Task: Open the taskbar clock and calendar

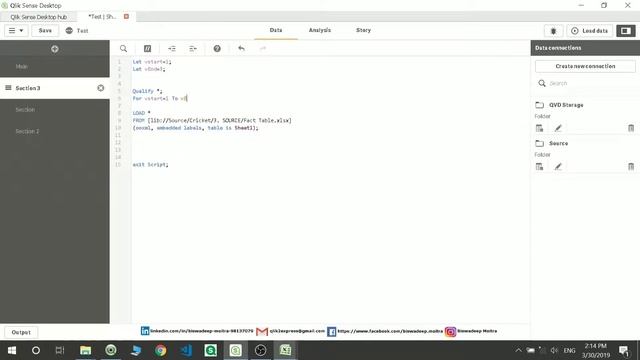Action: pyautogui.click(x=596, y=351)
